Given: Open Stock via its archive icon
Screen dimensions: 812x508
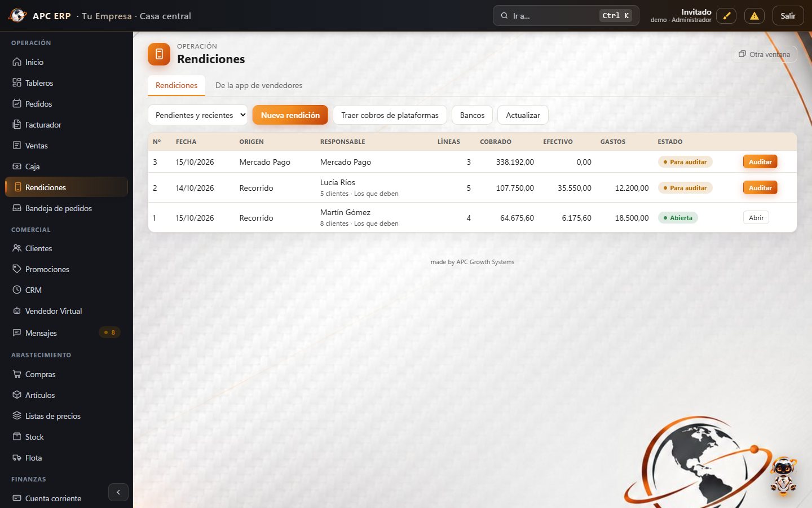Looking at the screenshot, I should [17, 437].
